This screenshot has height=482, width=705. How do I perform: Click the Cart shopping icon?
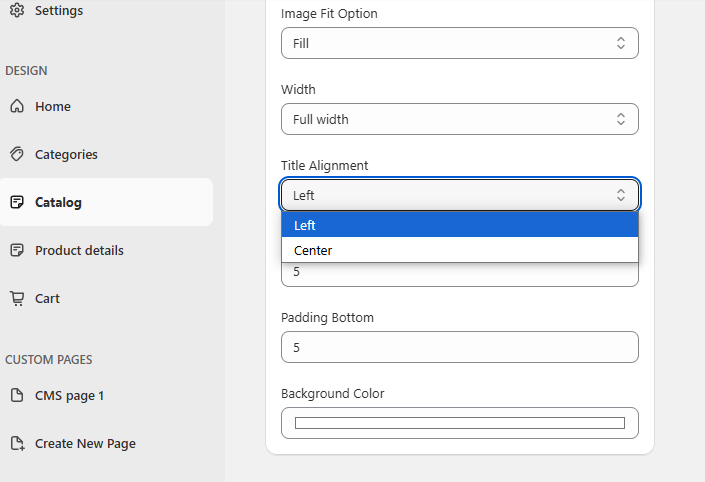(x=17, y=299)
